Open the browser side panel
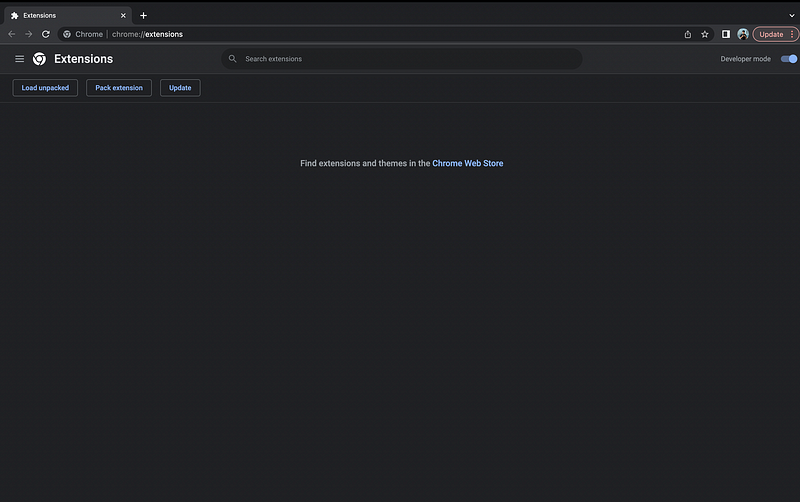The image size is (800, 502). [x=726, y=34]
